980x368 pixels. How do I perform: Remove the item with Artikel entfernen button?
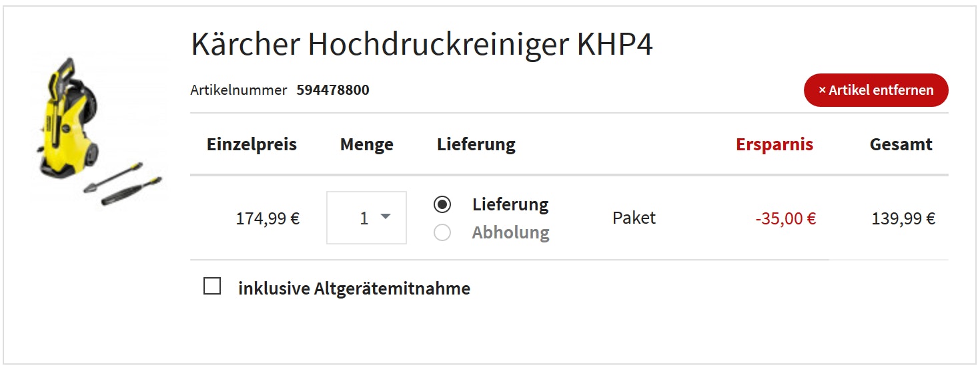(x=875, y=90)
